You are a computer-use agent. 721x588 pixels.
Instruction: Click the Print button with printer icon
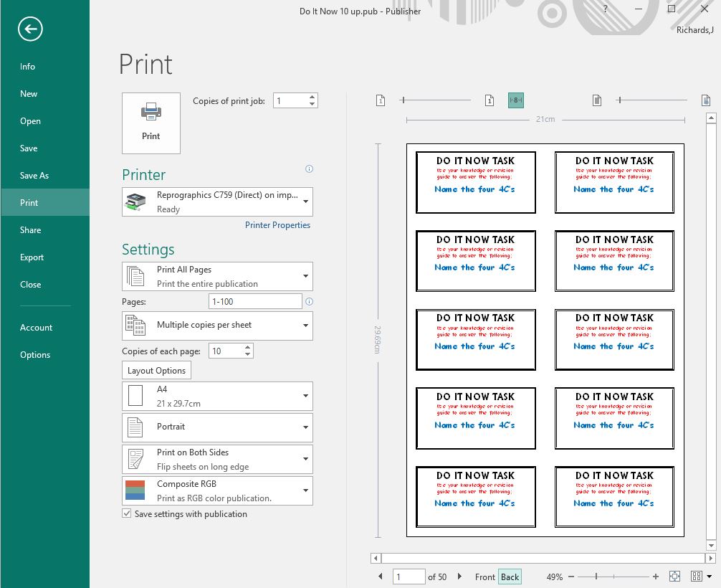coord(151,123)
